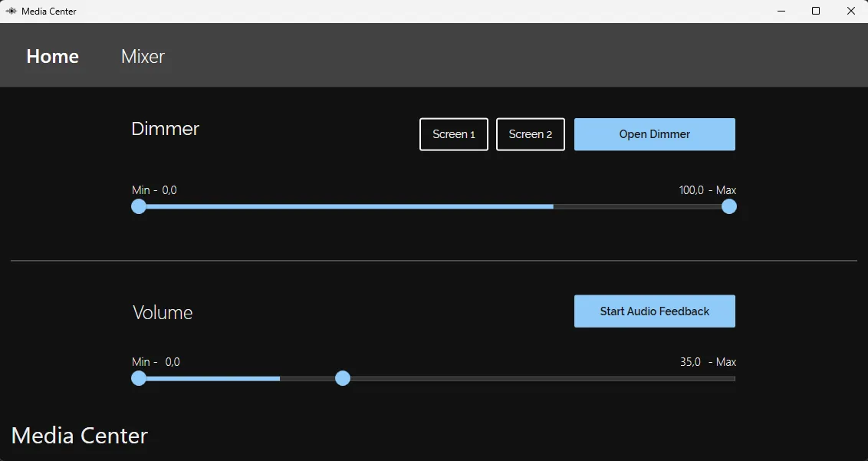Click the Dimmer '100,0 - Max' label
Image resolution: width=868 pixels, height=461 pixels.
click(708, 190)
